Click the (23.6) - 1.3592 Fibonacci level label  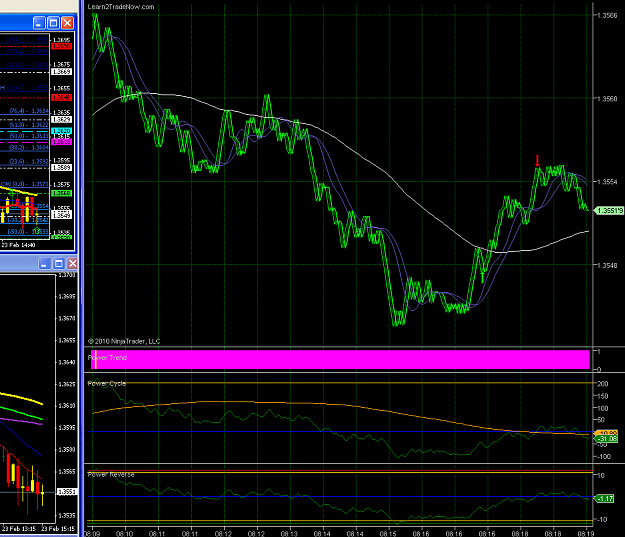point(29,161)
